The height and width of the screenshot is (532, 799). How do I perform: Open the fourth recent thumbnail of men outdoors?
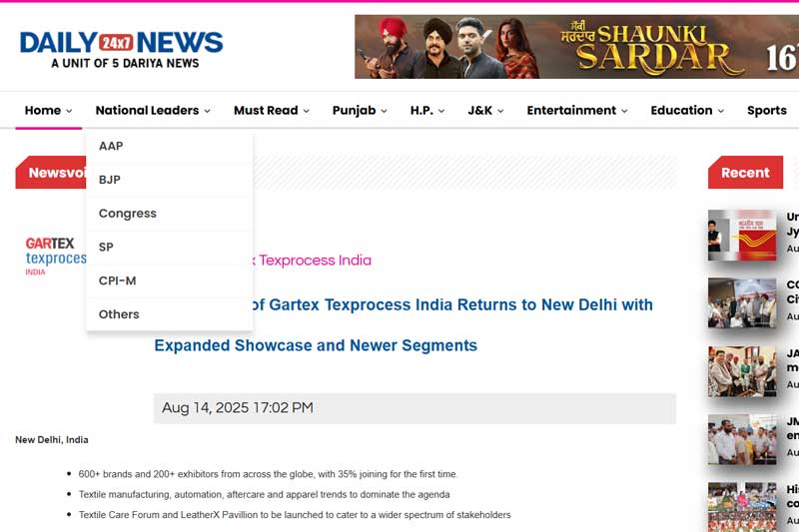coord(742,439)
